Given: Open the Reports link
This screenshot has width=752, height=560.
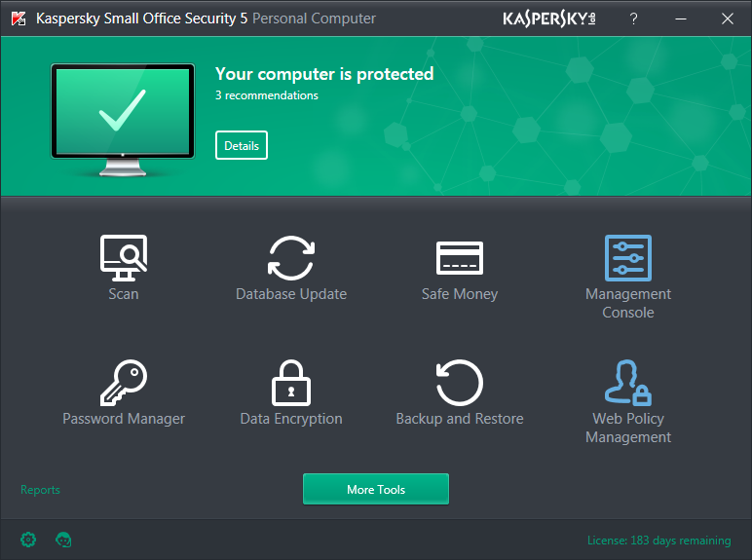Looking at the screenshot, I should coord(40,490).
